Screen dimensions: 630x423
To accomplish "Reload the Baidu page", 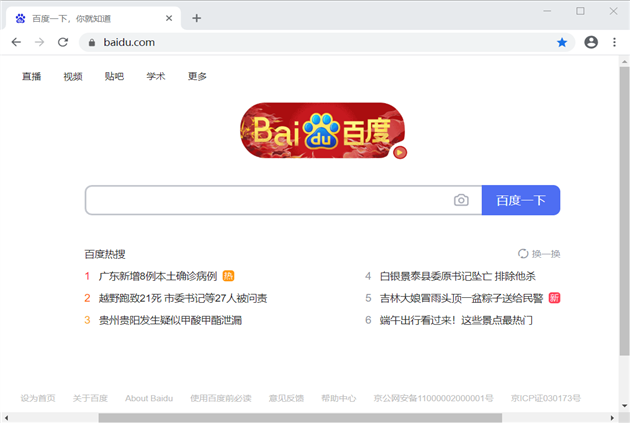I will [63, 42].
